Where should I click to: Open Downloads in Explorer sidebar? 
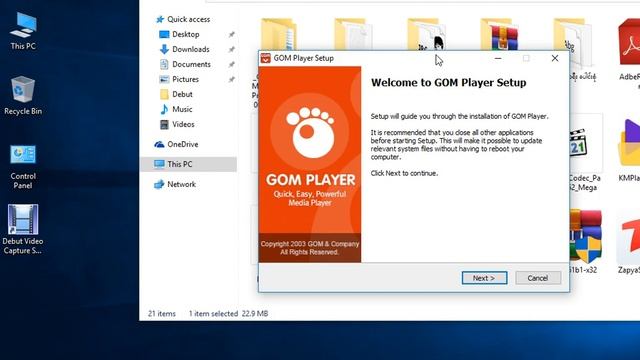point(191,49)
